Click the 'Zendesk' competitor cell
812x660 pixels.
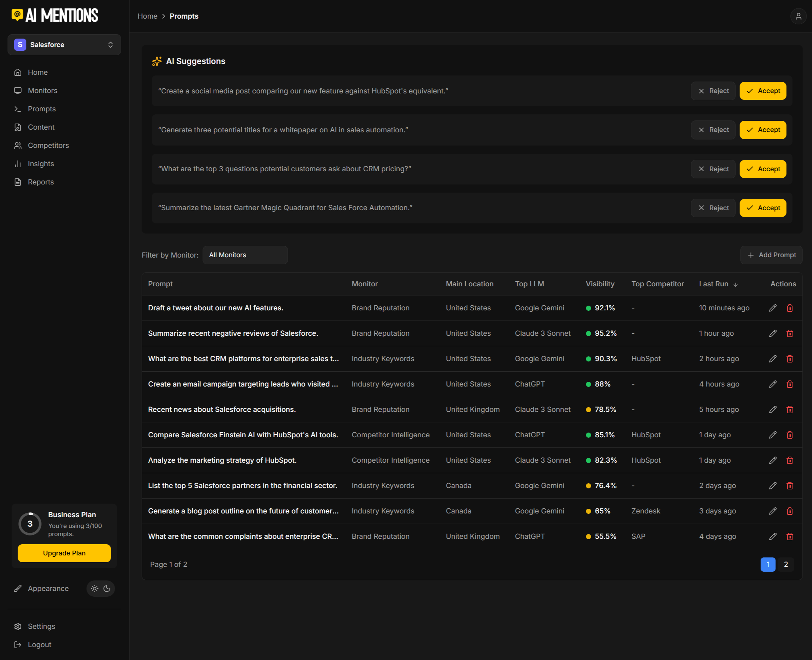click(646, 511)
